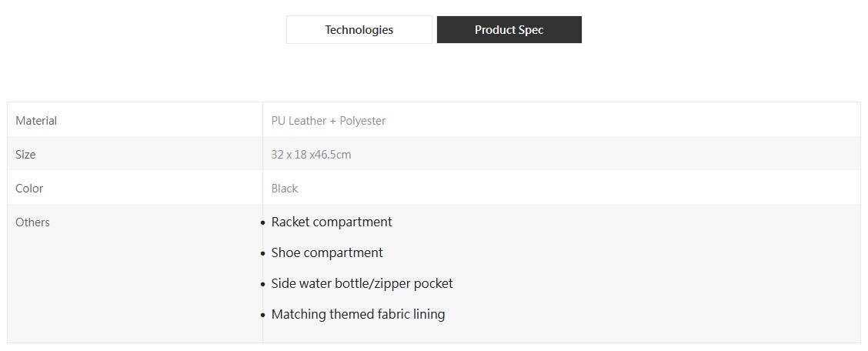This screenshot has height=351, width=868.
Task: Click the Matching themed fabric lining item
Action: click(358, 315)
